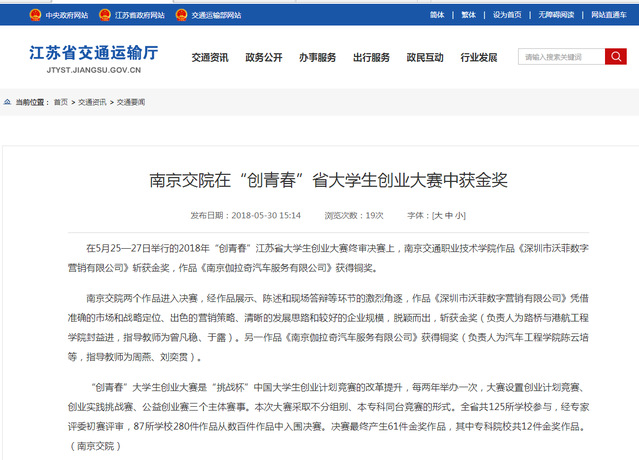Screen dimensions: 639x460
Task: Set font size to 大
Action: (x=437, y=215)
